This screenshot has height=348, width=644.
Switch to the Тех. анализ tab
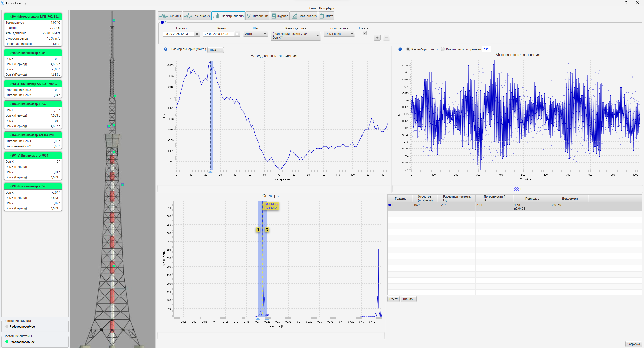coord(197,16)
